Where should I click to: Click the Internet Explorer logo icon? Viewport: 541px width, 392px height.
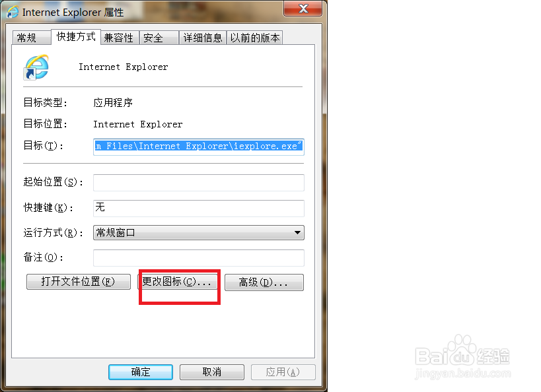pos(36,68)
